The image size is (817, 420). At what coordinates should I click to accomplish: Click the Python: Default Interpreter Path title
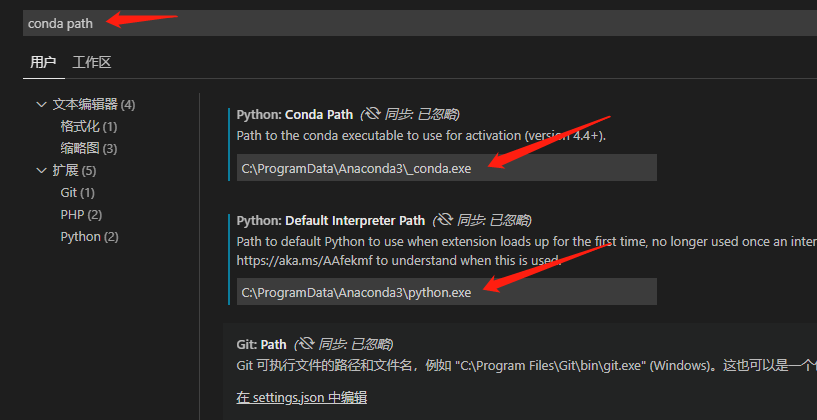(331, 220)
